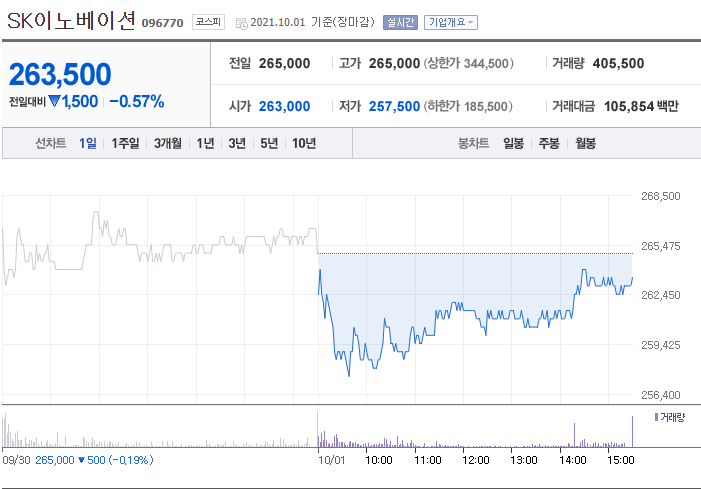Click the calendar icon beside 2021.10.01
The height and width of the screenshot is (489, 701).
click(241, 23)
